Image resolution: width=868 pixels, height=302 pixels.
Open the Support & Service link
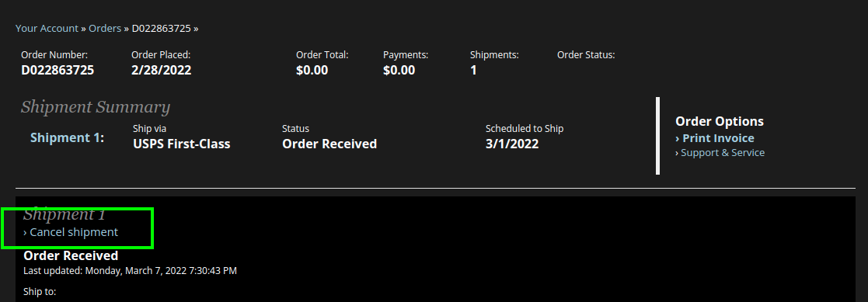click(x=720, y=153)
